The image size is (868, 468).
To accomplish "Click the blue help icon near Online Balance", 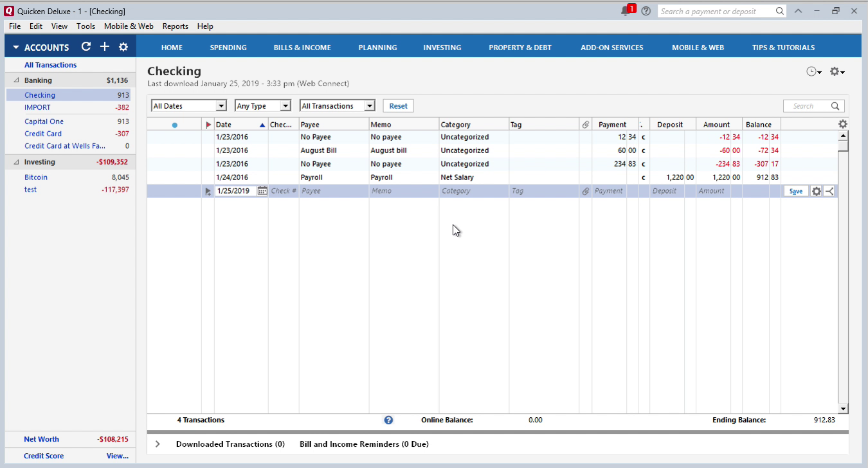I will 388,420.
